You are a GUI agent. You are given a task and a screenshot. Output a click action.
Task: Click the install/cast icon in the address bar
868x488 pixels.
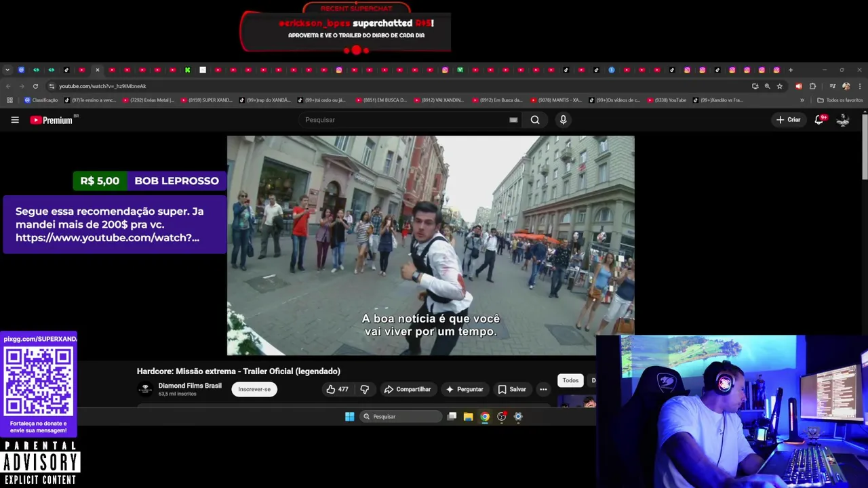(x=755, y=86)
